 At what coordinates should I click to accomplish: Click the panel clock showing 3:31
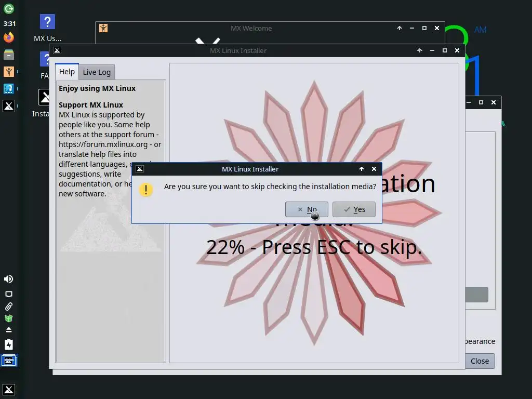point(9,24)
